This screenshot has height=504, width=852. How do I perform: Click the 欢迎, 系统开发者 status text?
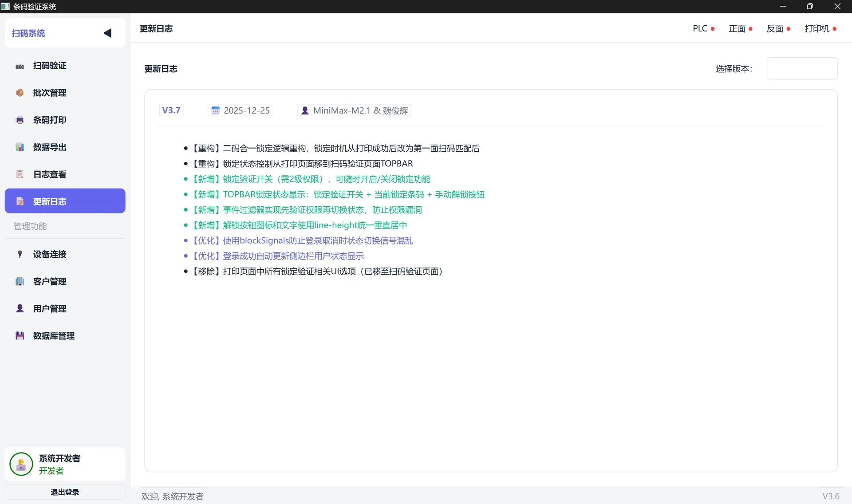pos(172,496)
